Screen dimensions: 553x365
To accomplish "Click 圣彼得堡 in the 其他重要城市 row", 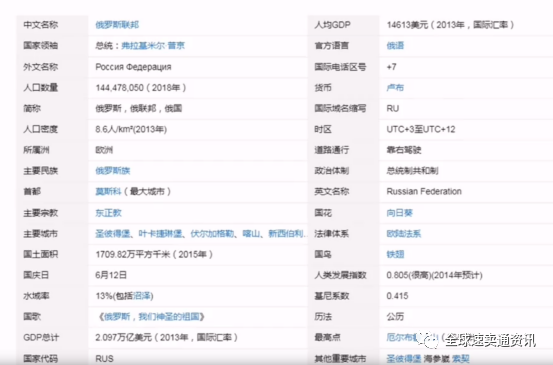I will click(x=404, y=359).
